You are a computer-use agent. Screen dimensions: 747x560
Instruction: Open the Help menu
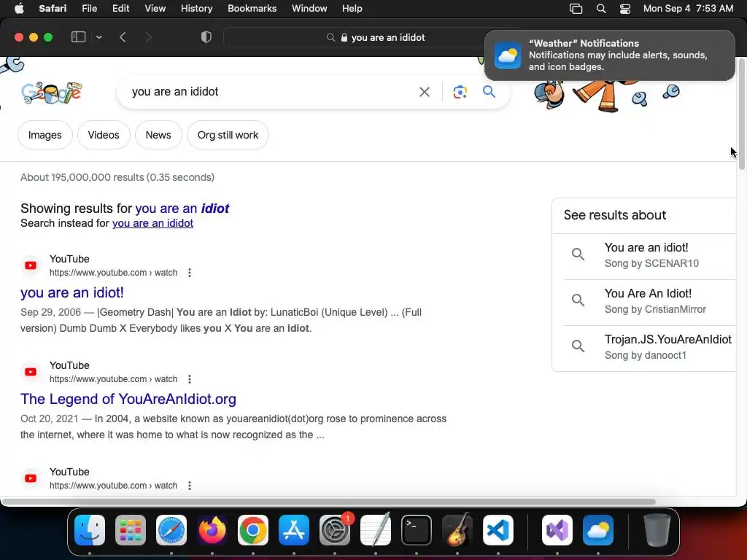coord(352,9)
